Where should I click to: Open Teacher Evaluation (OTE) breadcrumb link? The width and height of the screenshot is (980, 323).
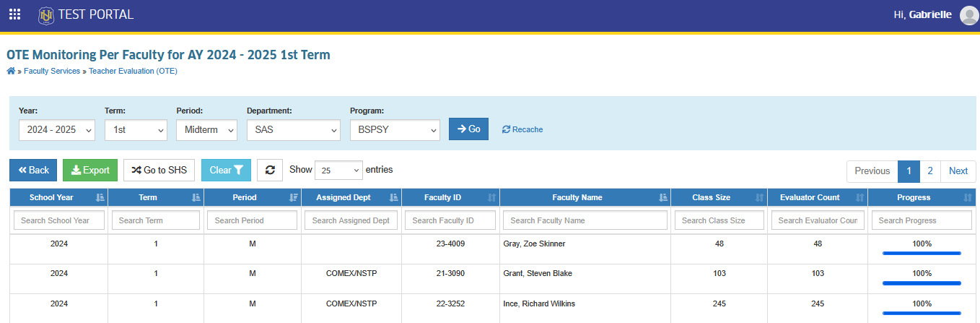(x=133, y=71)
